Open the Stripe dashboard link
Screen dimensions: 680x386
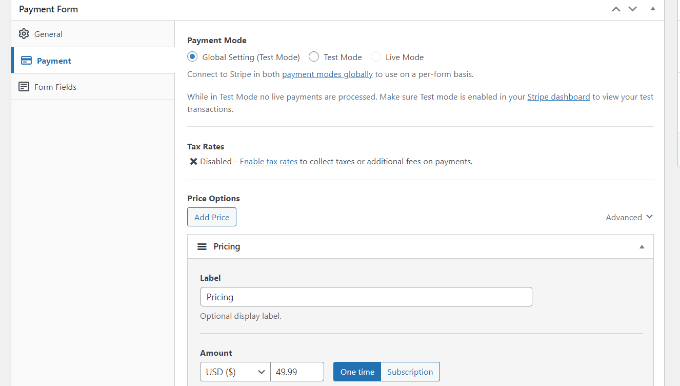559,97
